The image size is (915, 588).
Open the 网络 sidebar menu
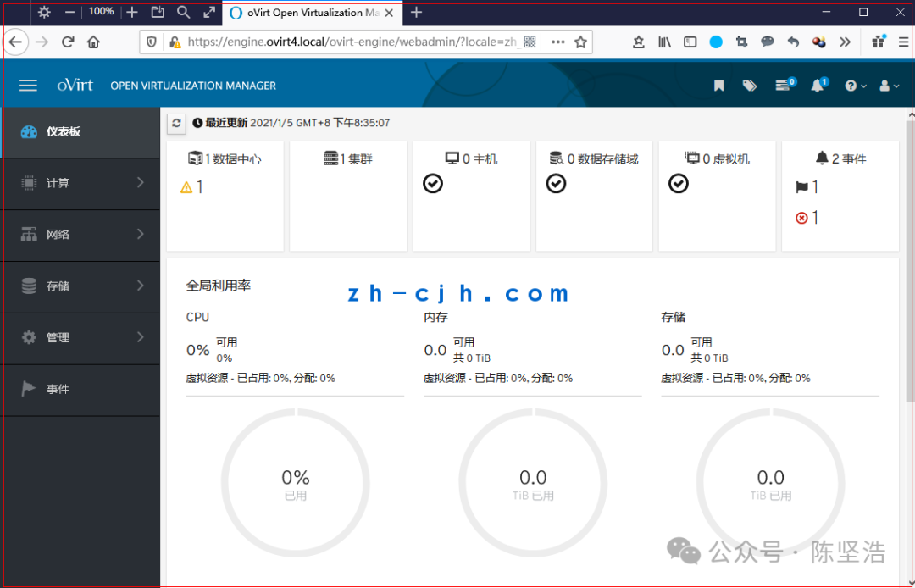point(80,235)
